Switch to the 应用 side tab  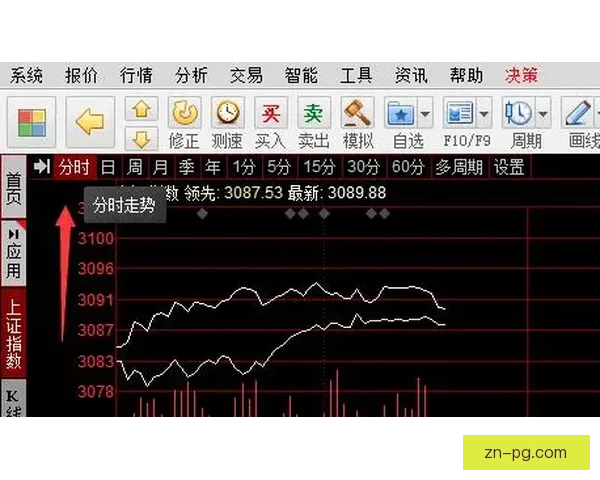click(14, 253)
